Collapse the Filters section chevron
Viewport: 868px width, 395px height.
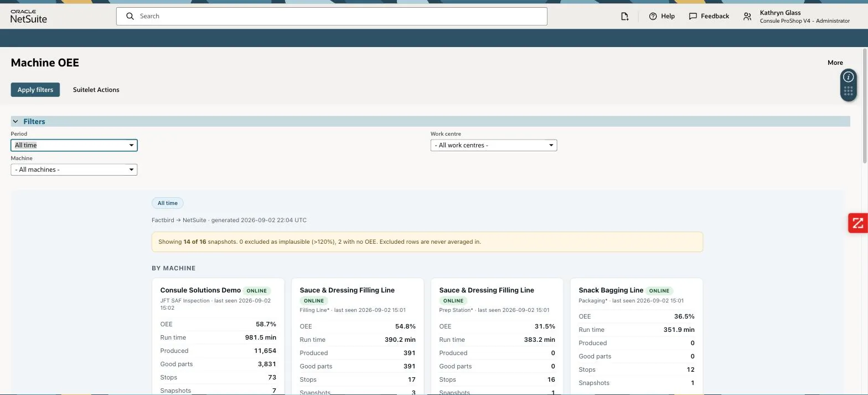[x=15, y=121]
